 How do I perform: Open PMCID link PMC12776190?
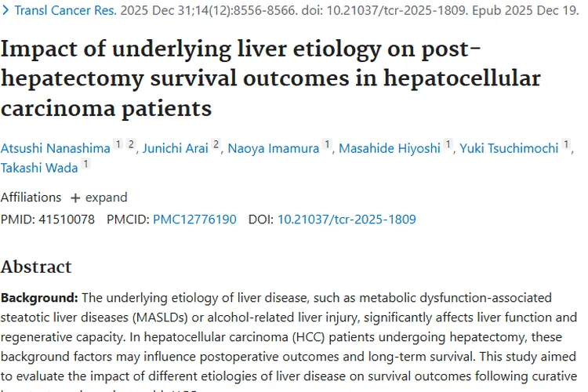[x=194, y=220]
